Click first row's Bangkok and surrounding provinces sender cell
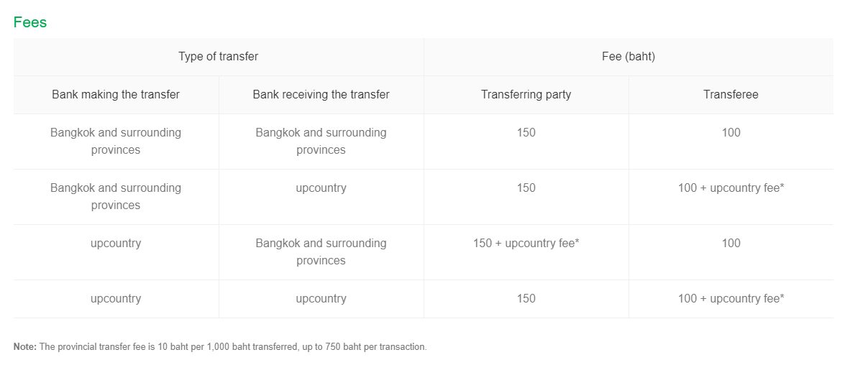Image resolution: width=868 pixels, height=365 pixels. pos(116,142)
